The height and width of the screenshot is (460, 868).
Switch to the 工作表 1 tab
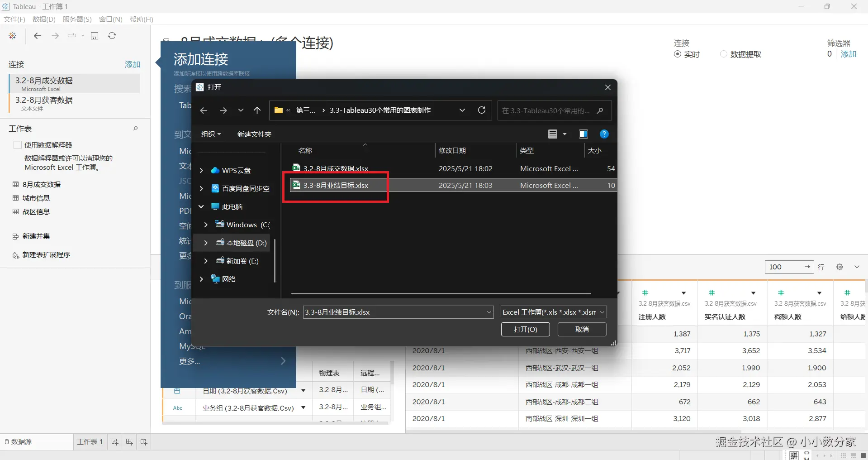click(x=90, y=442)
